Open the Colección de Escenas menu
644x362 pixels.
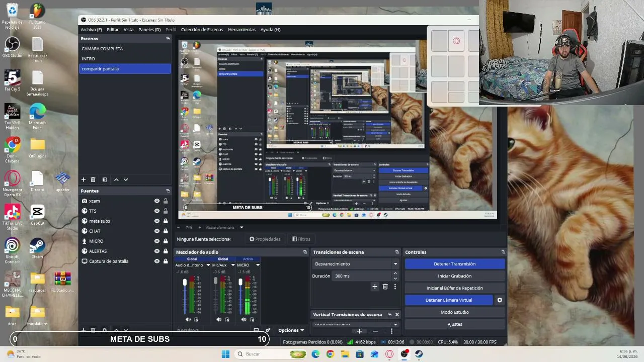(202, 30)
